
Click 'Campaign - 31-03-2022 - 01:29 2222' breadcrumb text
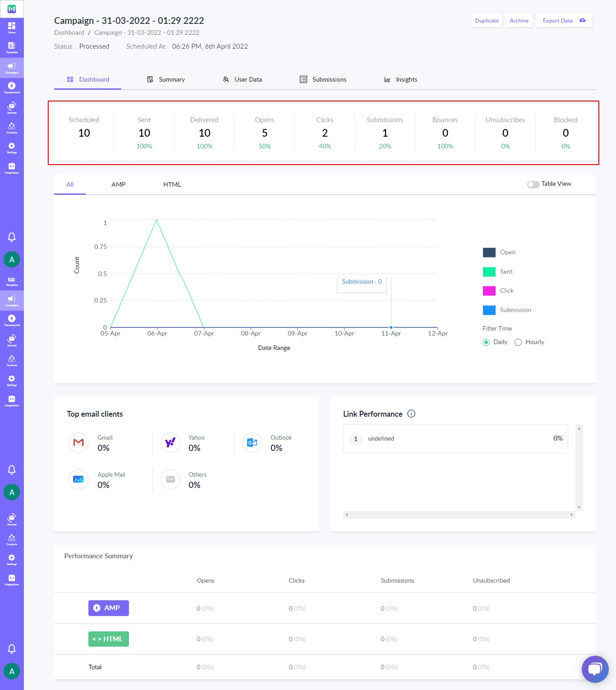point(147,32)
